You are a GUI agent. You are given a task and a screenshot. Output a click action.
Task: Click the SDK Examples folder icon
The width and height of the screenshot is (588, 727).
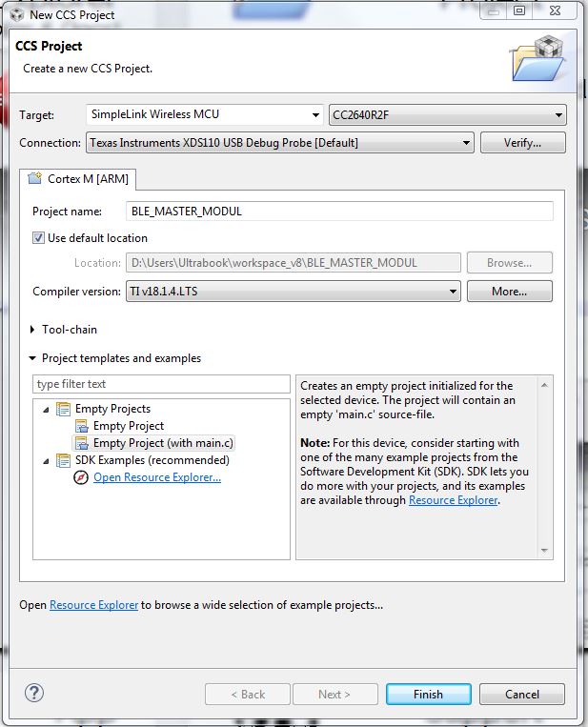click(63, 460)
